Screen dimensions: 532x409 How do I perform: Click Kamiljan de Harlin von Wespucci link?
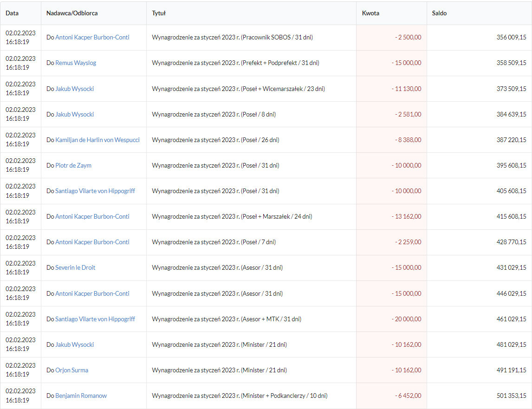tap(97, 140)
